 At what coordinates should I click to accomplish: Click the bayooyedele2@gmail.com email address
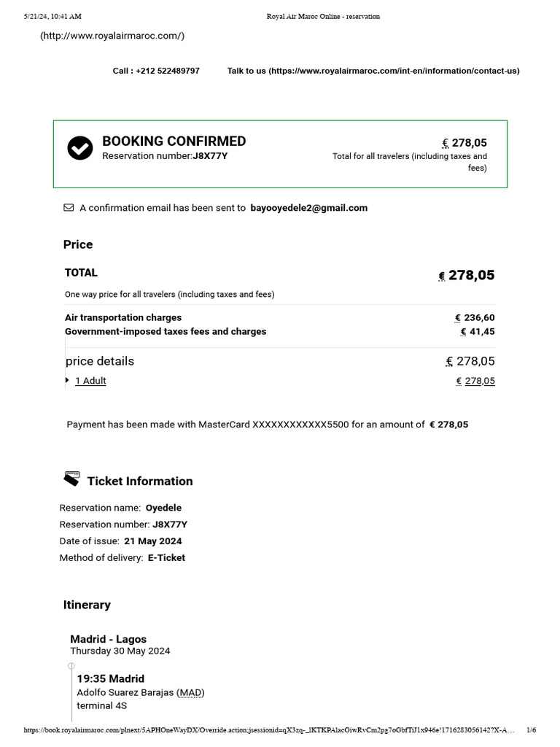point(309,208)
